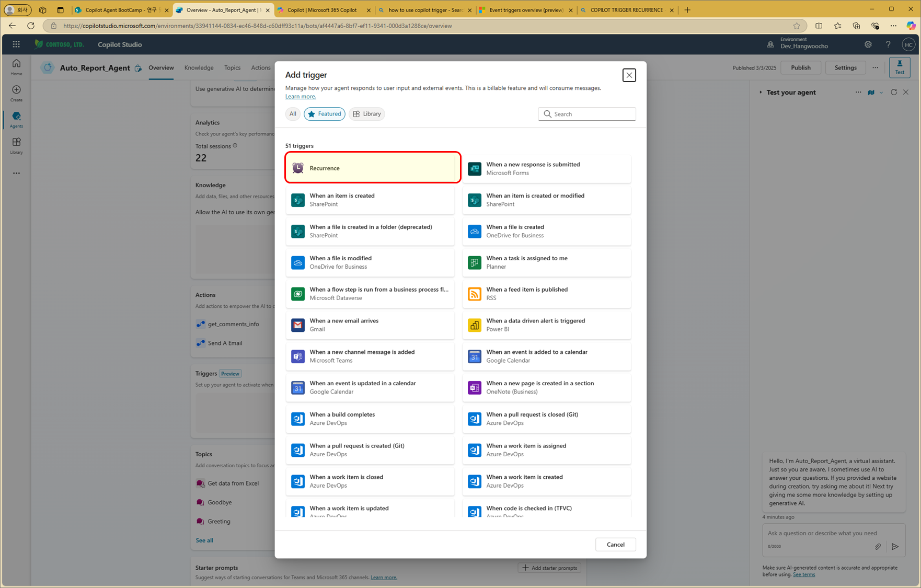Switch to Library triggers filter
921x588 pixels.
click(x=367, y=114)
